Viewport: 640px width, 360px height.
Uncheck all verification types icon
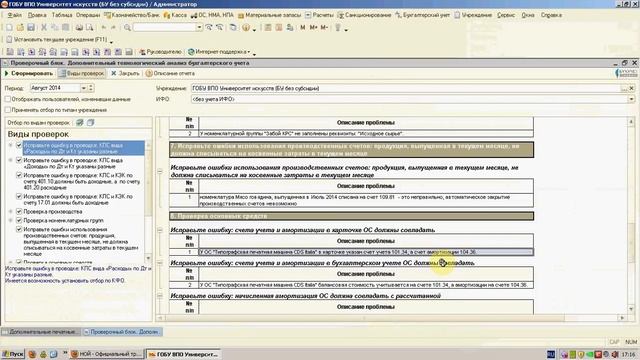pos(91,122)
